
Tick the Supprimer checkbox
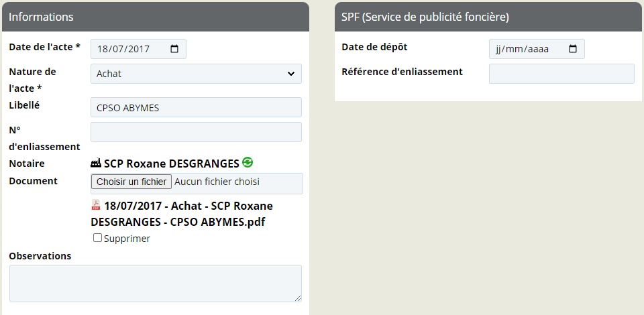[97, 237]
